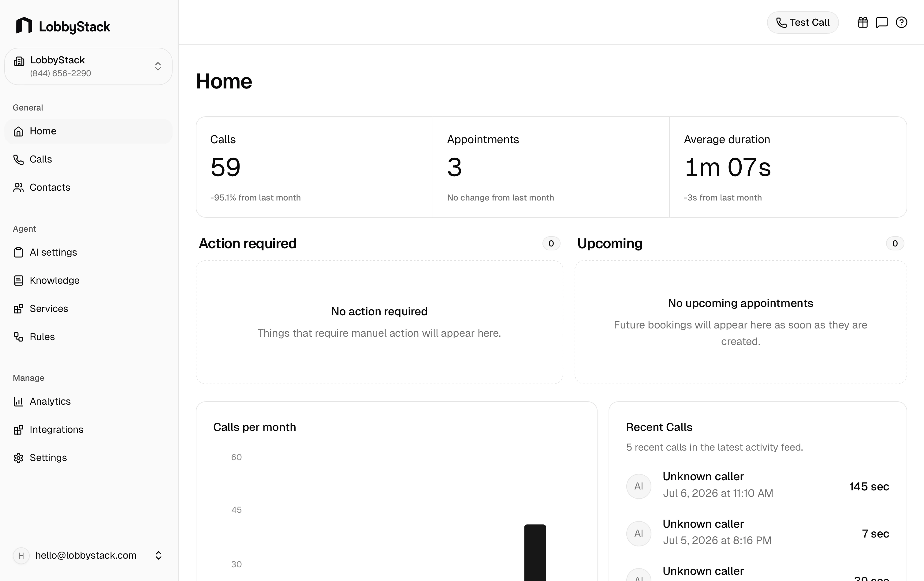The image size is (924, 581).
Task: Start a Test Call
Action: 803,23
